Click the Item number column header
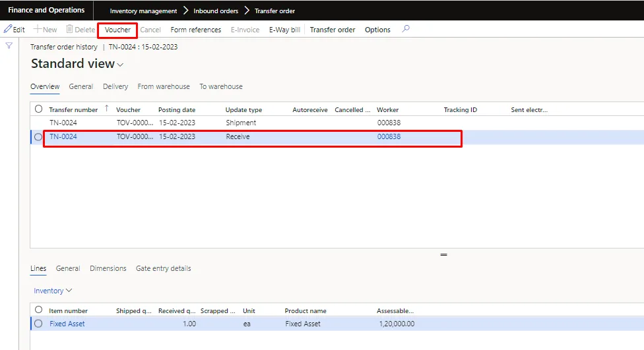Viewport: 644px width, 350px height. tap(68, 311)
